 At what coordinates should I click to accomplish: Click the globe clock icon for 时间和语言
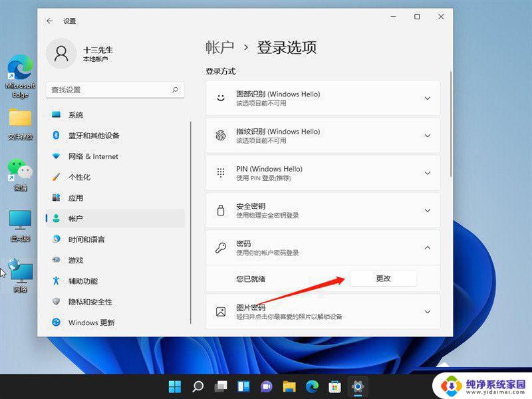57,239
